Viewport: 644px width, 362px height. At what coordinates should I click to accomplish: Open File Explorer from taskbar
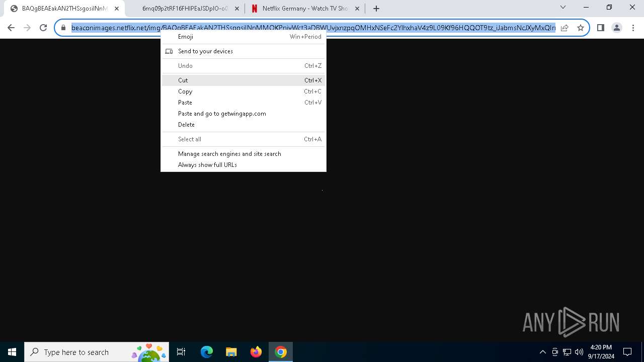pos(231,352)
